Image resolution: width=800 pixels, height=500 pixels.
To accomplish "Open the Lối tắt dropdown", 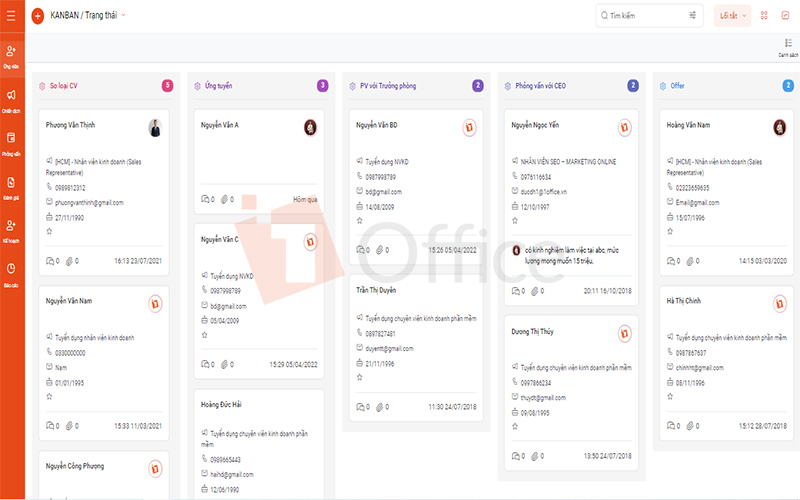I will point(732,16).
